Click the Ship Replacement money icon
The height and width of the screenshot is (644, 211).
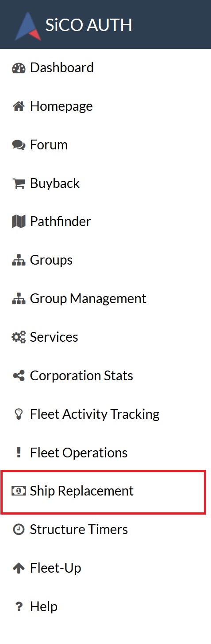(19, 491)
